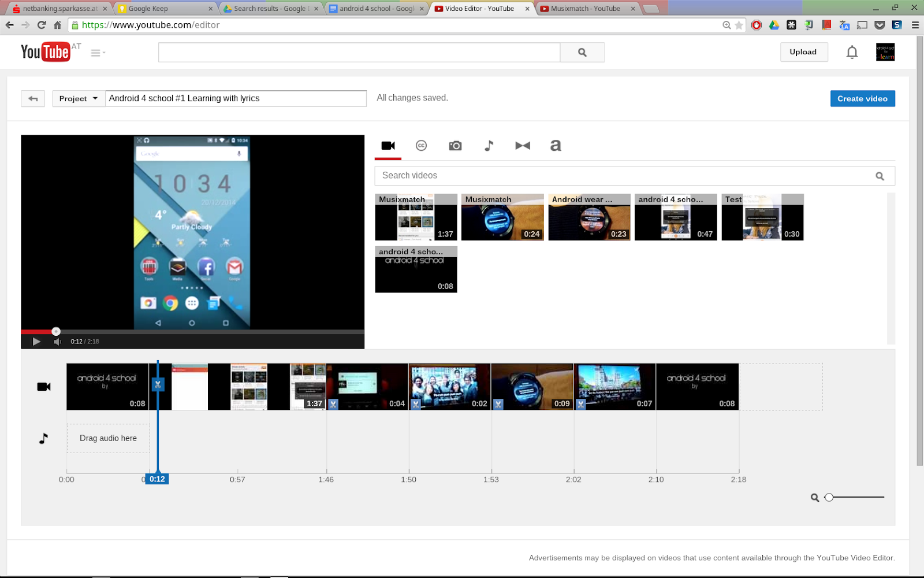Viewport: 924px width, 578px height.
Task: Click the scissors icon on the 0:02 clip
Action: [416, 405]
